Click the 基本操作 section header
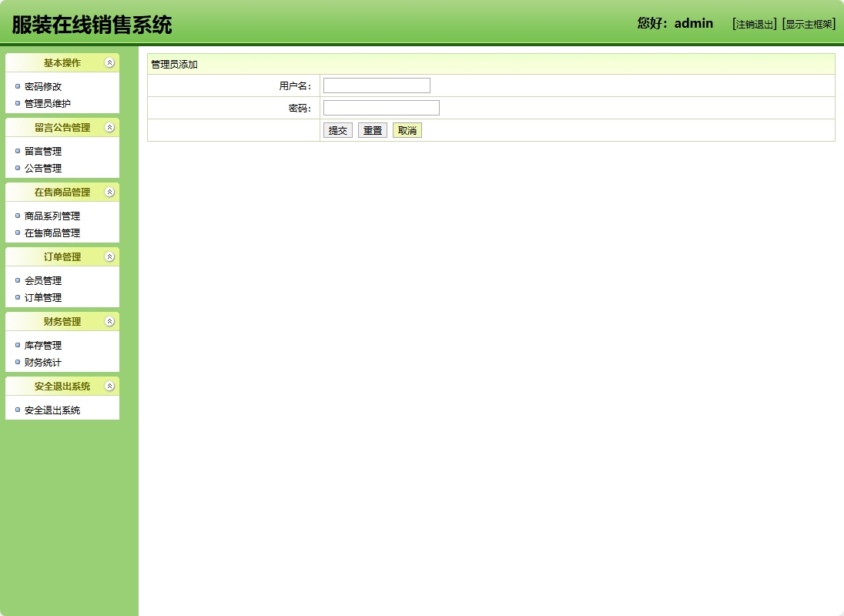 (x=62, y=63)
